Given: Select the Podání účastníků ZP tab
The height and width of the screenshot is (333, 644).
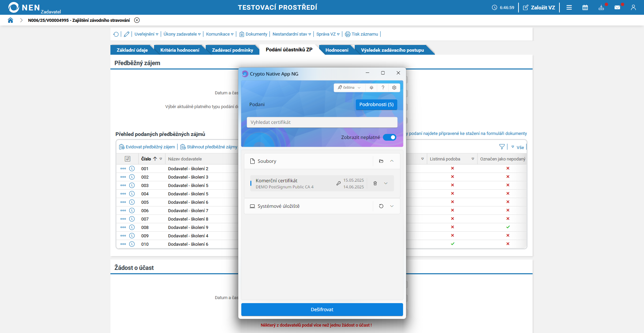Looking at the screenshot, I should coord(289,50).
